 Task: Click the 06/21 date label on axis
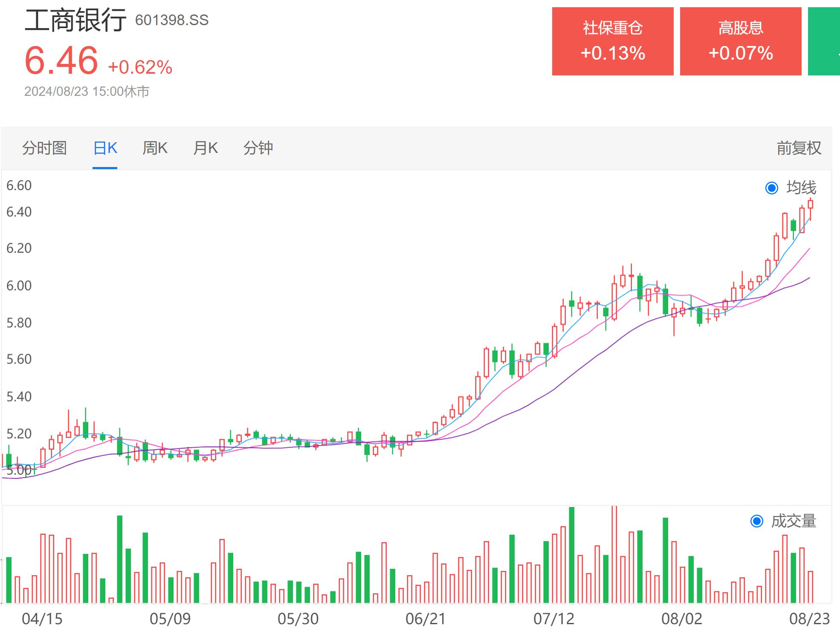(x=426, y=619)
